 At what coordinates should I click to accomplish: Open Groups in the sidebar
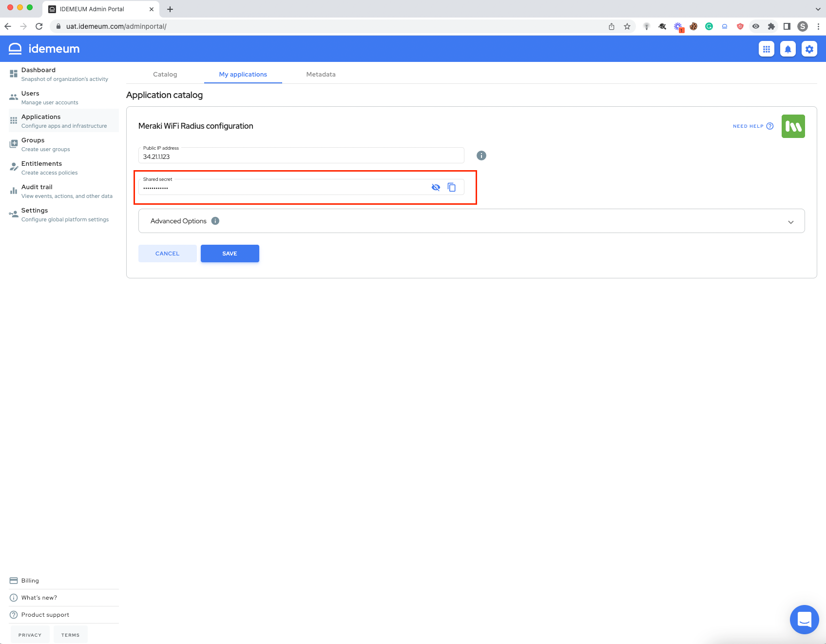(64, 144)
